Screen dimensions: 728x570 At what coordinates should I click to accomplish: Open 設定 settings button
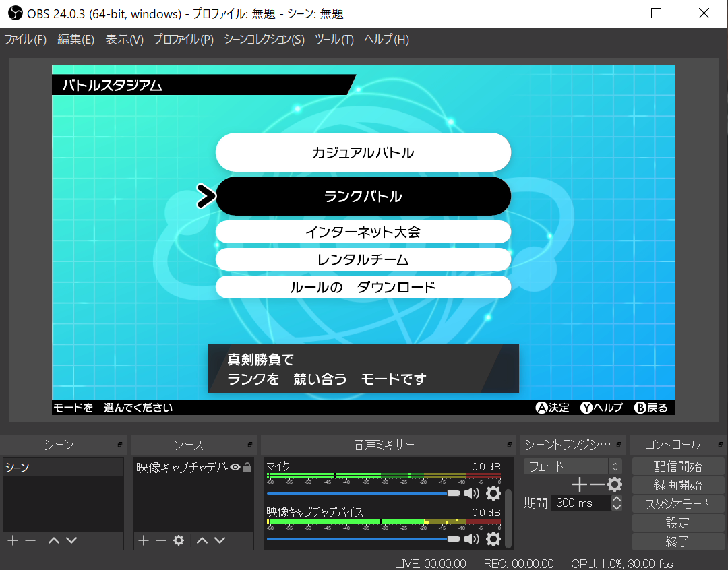tap(678, 523)
